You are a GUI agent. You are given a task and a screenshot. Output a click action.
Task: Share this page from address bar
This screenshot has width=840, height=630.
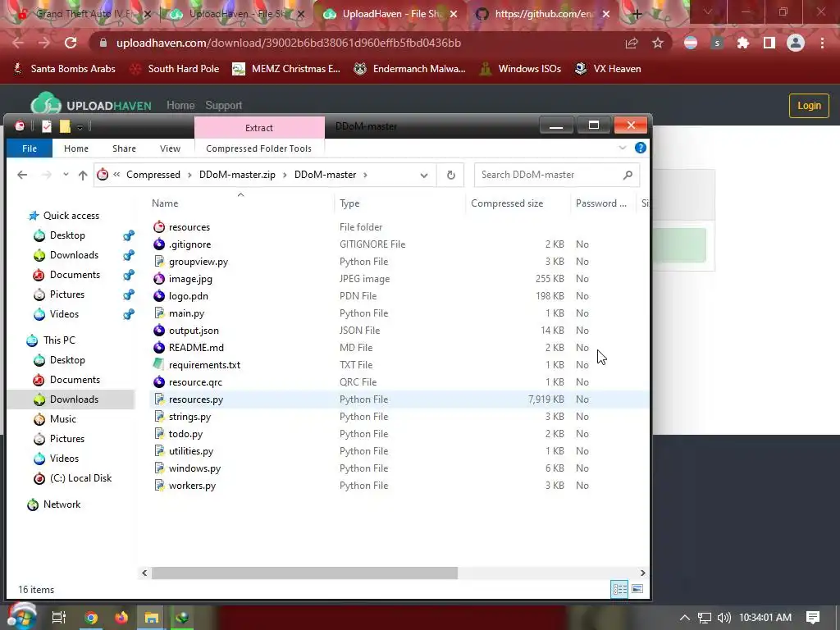click(632, 43)
